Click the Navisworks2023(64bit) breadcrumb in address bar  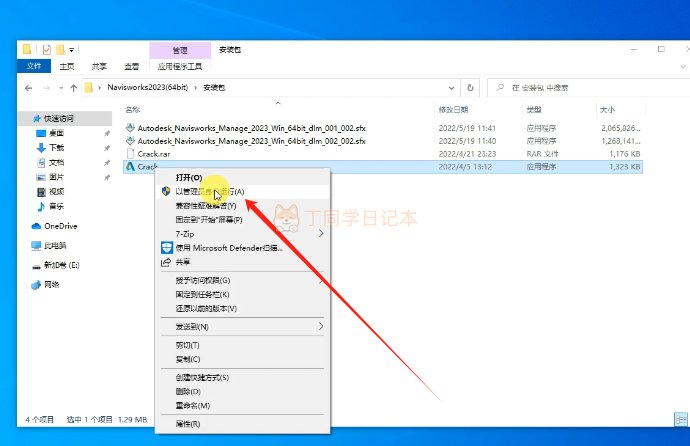[147, 88]
